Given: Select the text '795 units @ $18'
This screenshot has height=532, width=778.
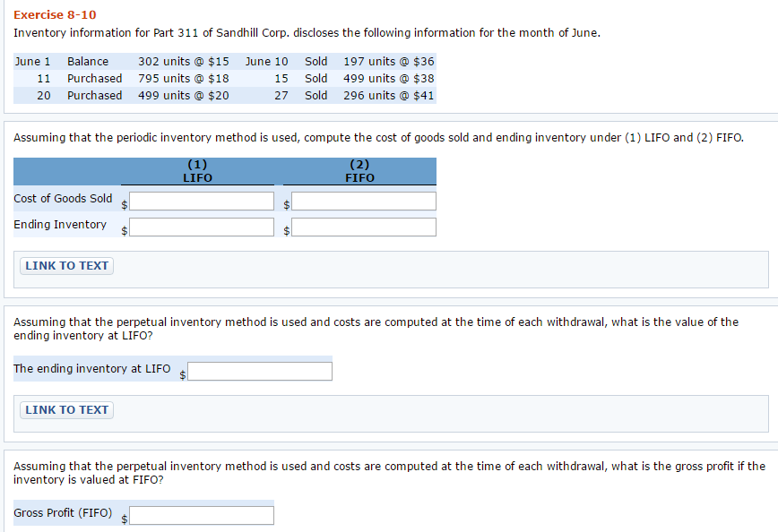Looking at the screenshot, I should point(184,78).
